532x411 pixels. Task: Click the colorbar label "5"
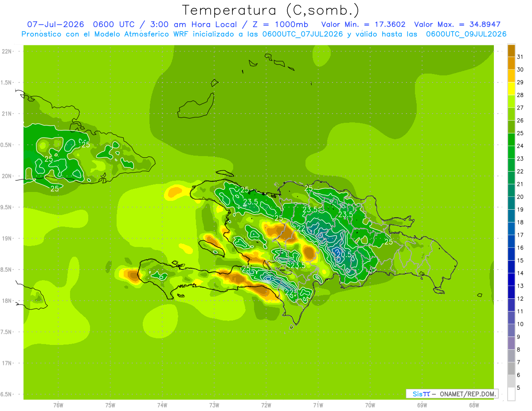(x=519, y=388)
